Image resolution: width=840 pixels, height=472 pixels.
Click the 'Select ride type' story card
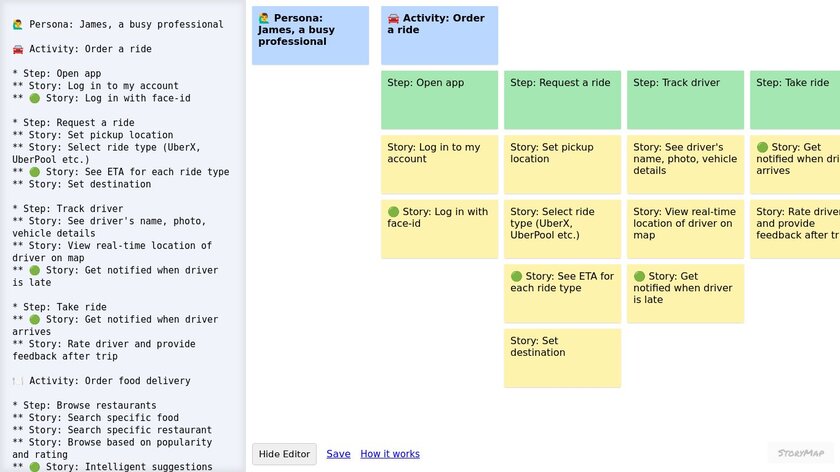click(x=562, y=229)
